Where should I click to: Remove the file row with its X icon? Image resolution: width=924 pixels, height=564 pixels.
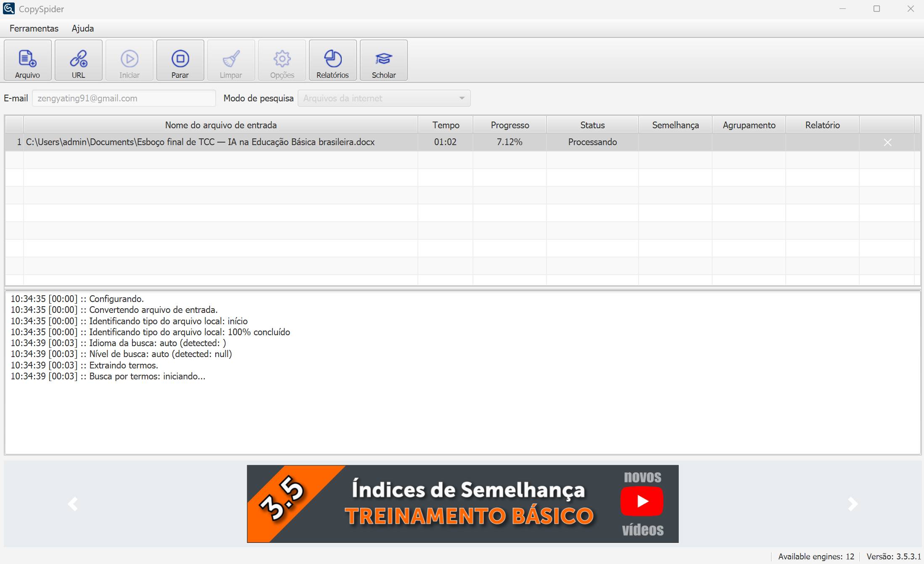coord(887,143)
